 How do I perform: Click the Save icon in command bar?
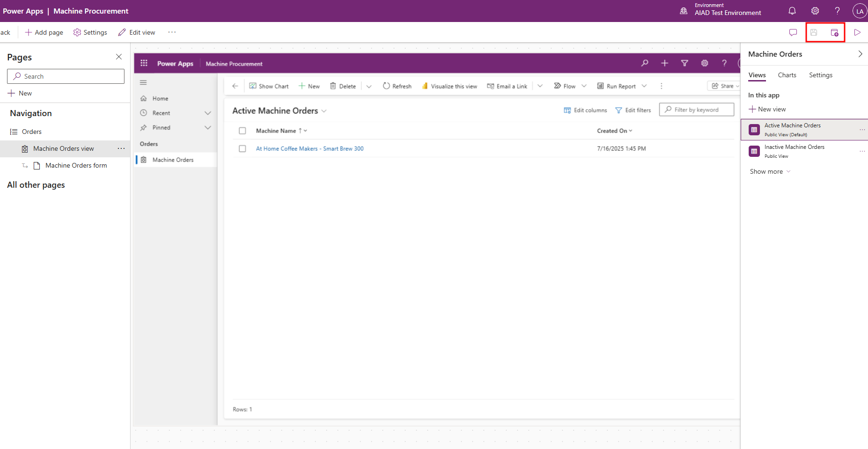point(814,32)
